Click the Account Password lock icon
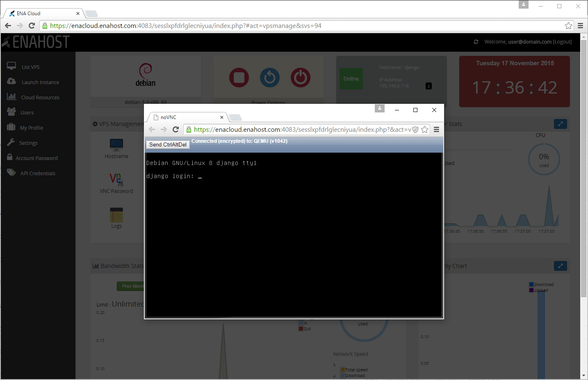The image size is (588, 380). pyautogui.click(x=9, y=157)
